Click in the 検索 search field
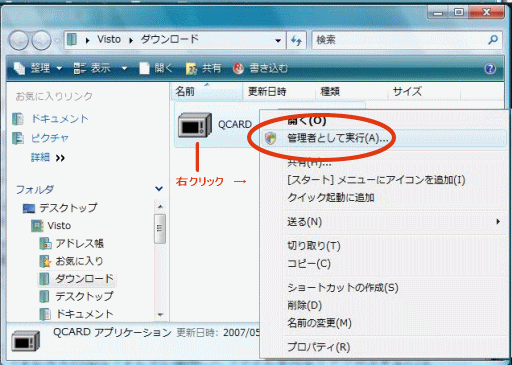512x365 pixels. click(400, 40)
